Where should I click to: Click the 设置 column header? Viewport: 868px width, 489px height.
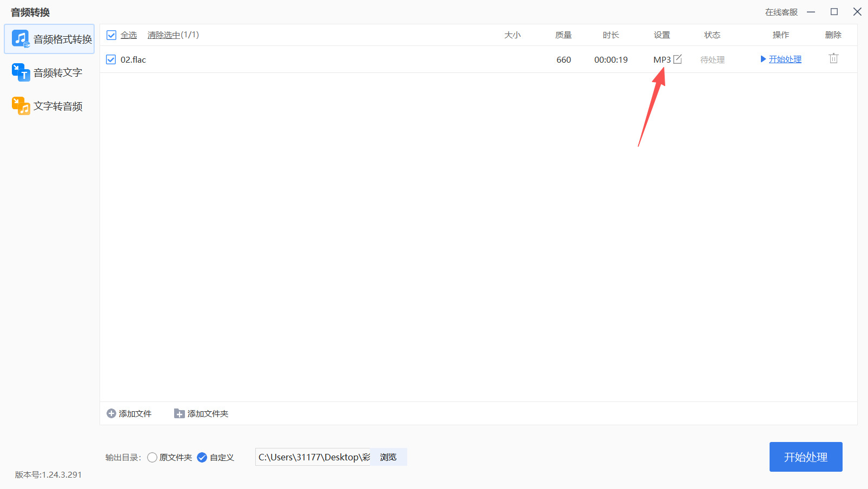[662, 35]
